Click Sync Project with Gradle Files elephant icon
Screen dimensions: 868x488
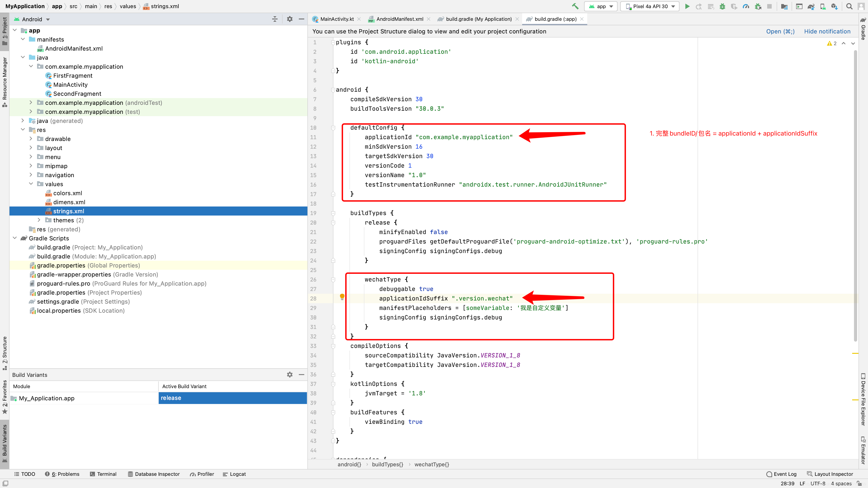coord(811,6)
